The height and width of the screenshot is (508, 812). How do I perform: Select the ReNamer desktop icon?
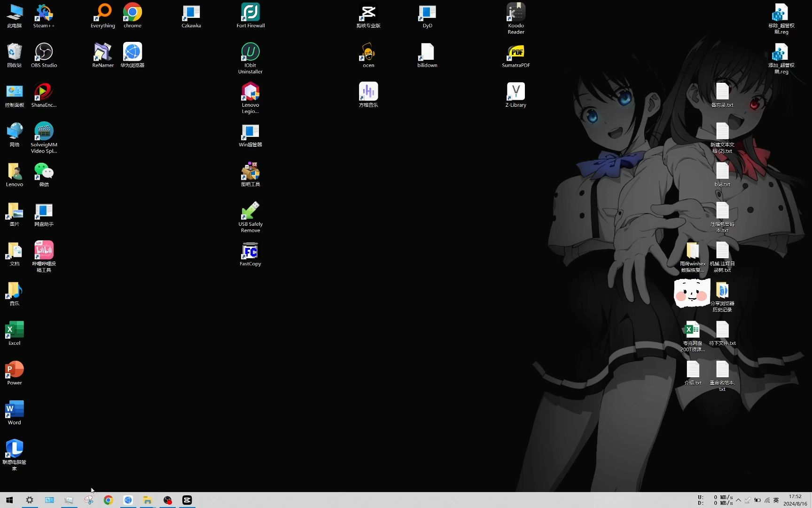point(103,55)
